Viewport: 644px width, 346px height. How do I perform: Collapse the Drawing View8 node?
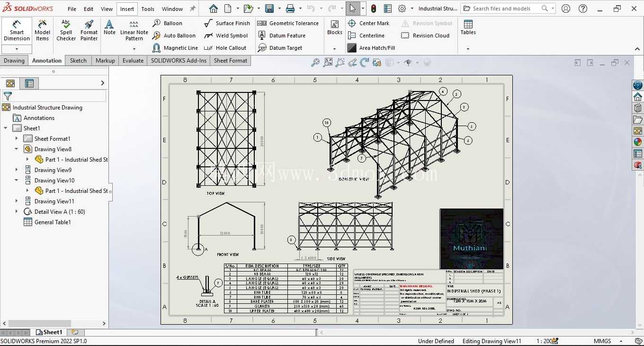pos(17,149)
